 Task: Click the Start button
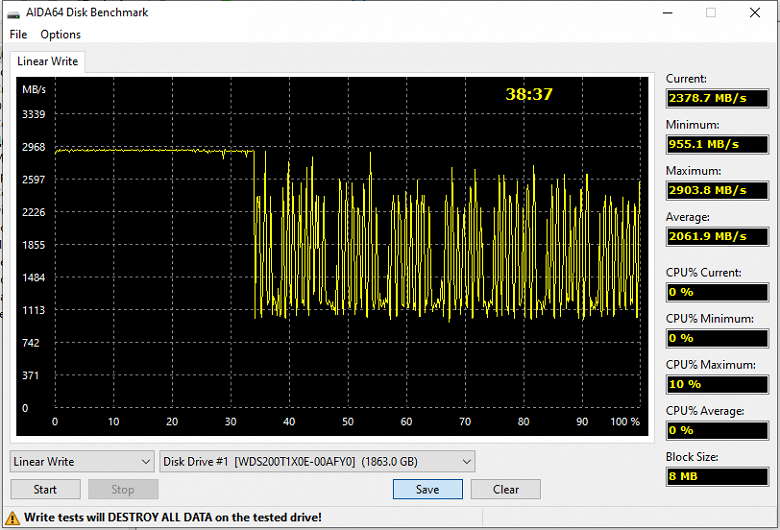pyautogui.click(x=45, y=489)
